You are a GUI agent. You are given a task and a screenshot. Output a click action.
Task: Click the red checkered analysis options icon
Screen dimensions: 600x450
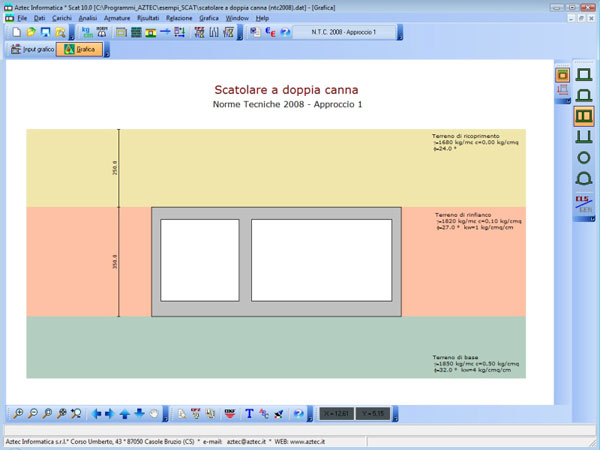pyautogui.click(x=199, y=33)
